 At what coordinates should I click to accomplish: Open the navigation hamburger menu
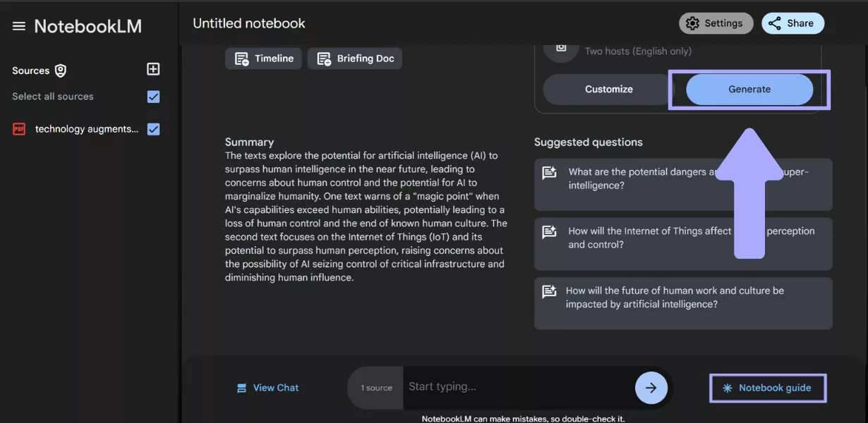pyautogui.click(x=18, y=25)
